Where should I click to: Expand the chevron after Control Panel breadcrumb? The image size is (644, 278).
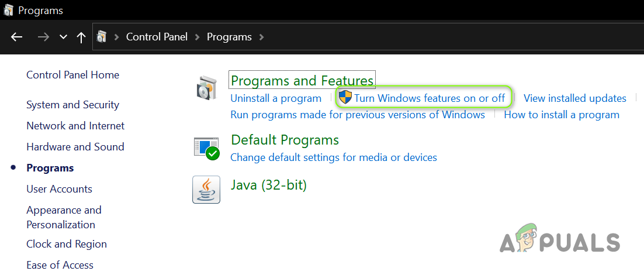tap(198, 37)
